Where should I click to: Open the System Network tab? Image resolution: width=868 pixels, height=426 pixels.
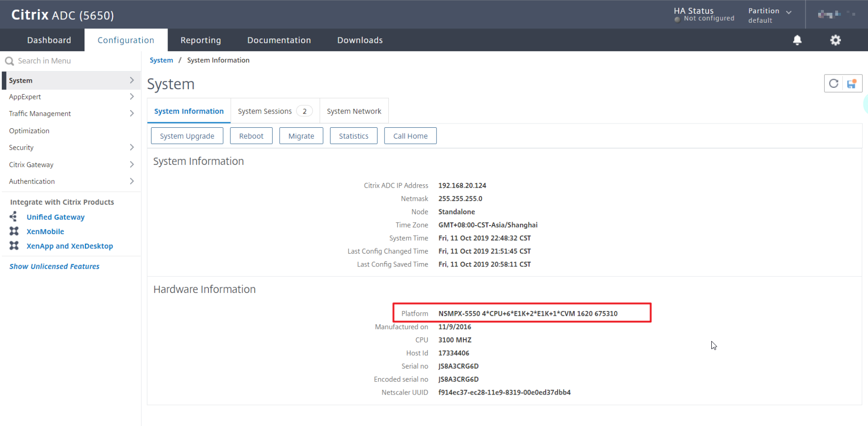pyautogui.click(x=354, y=111)
